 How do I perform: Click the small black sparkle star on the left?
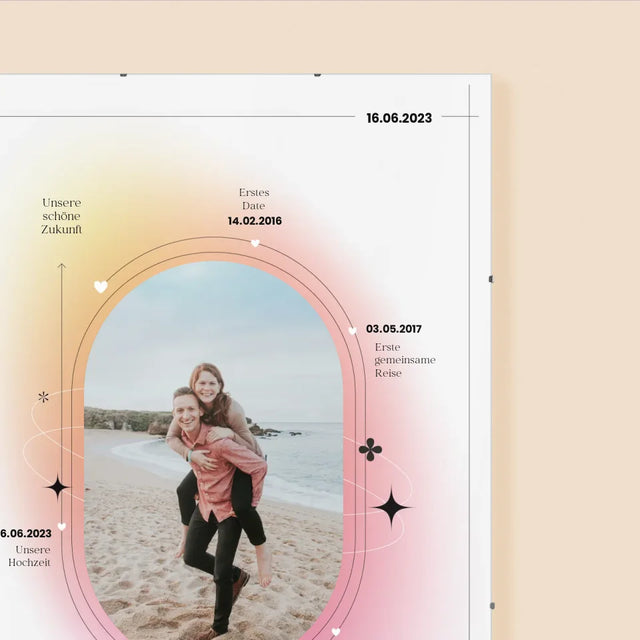click(x=57, y=487)
